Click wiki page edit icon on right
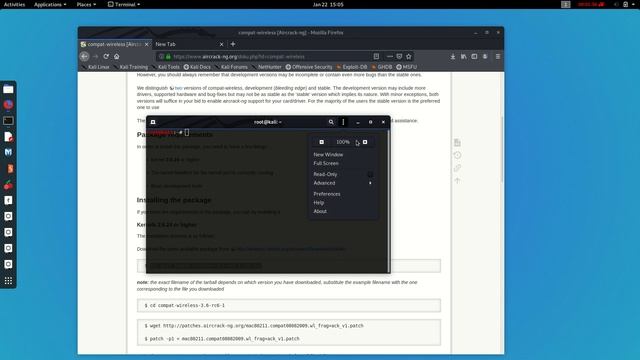 (458, 142)
